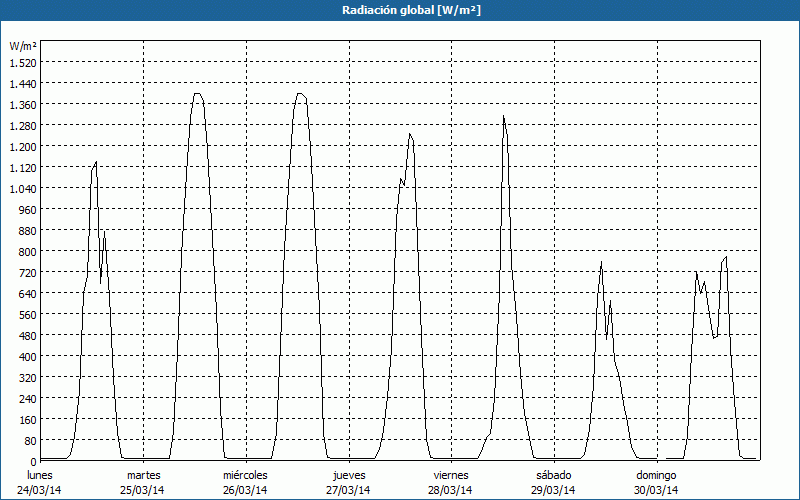
Task: Select the 'viernes' day label
Action: click(451, 475)
